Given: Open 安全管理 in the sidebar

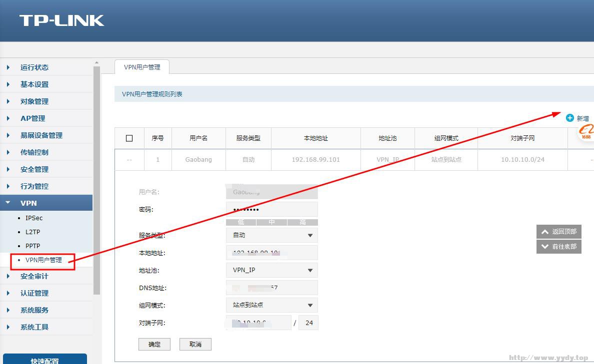Looking at the screenshot, I should click(x=34, y=169).
